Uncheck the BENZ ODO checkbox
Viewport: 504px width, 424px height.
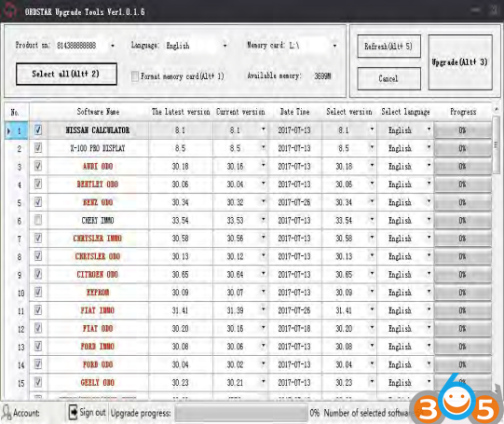tap(38, 202)
